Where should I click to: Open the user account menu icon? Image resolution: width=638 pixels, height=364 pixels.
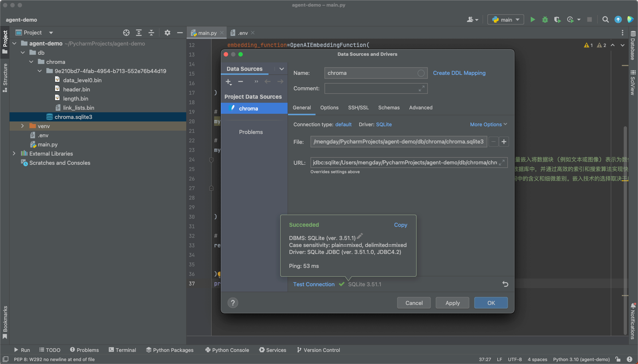pos(472,19)
